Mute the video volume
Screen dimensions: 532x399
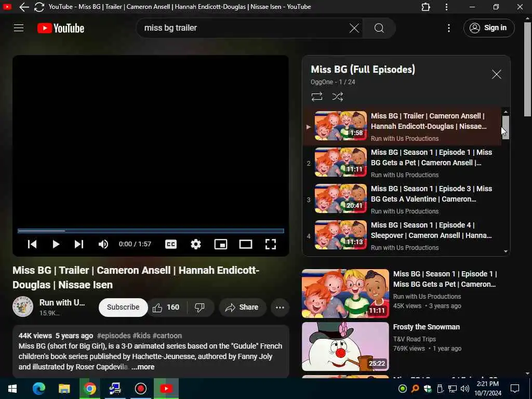[x=103, y=244]
